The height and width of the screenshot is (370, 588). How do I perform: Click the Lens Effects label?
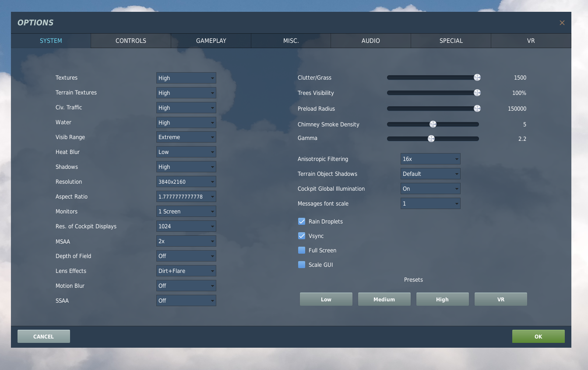(x=71, y=271)
